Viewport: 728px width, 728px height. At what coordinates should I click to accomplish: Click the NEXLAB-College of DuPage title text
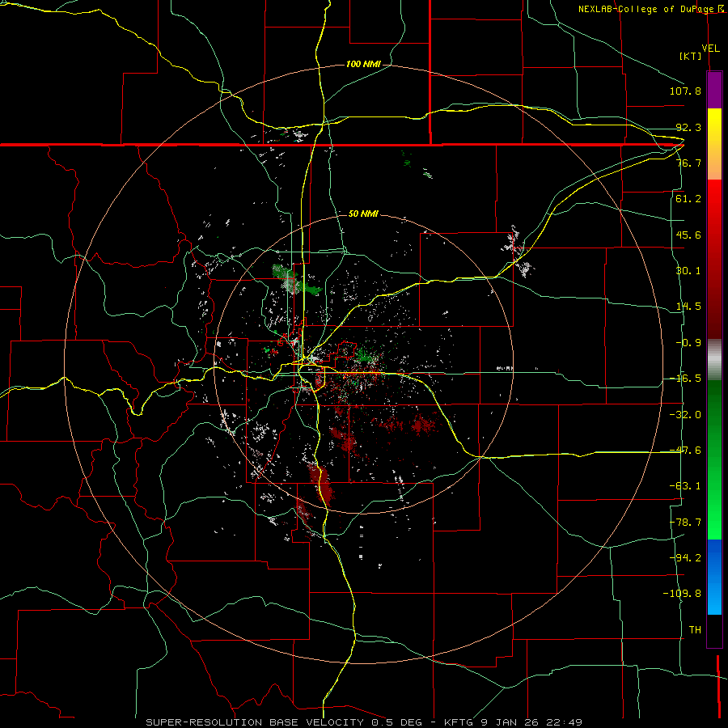[x=645, y=9]
